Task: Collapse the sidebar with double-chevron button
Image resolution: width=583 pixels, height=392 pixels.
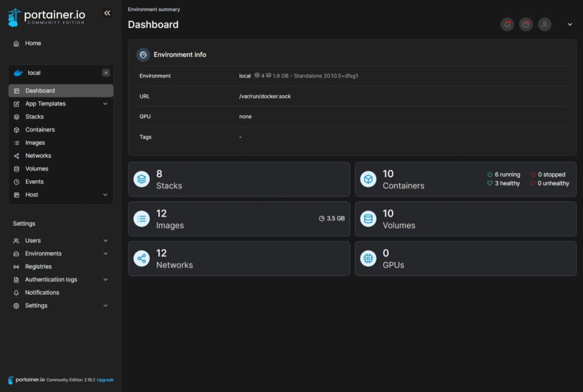Action: coord(107,13)
